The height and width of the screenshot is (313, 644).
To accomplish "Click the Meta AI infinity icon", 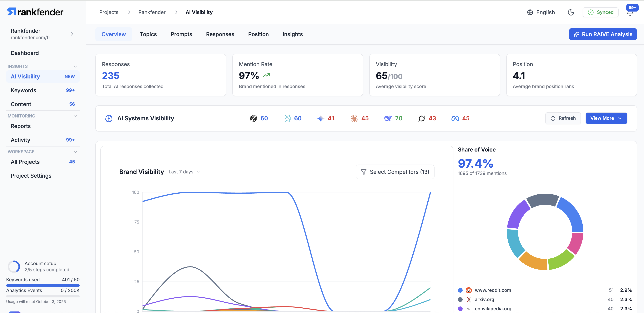I will [455, 118].
